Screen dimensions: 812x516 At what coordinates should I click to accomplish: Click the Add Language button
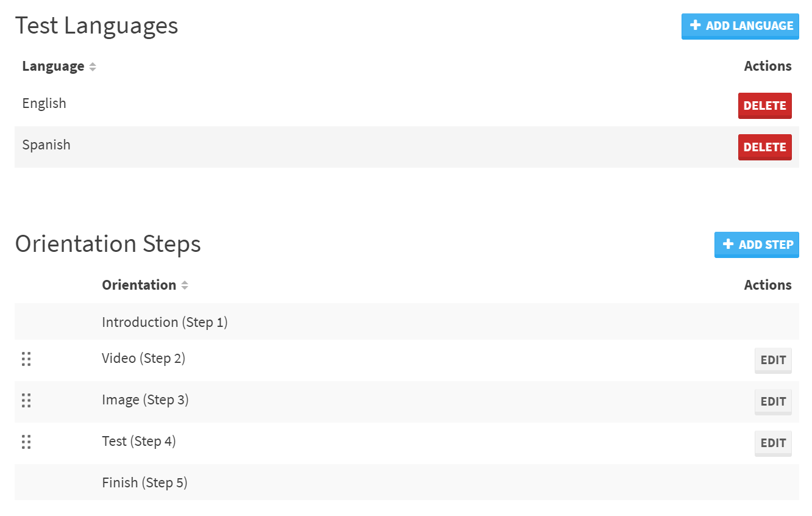740,26
